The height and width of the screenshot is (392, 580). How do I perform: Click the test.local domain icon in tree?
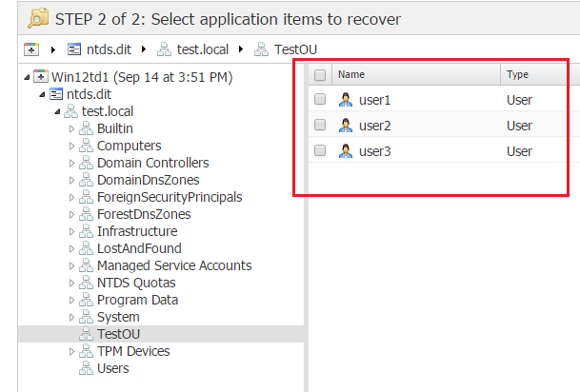[x=70, y=110]
